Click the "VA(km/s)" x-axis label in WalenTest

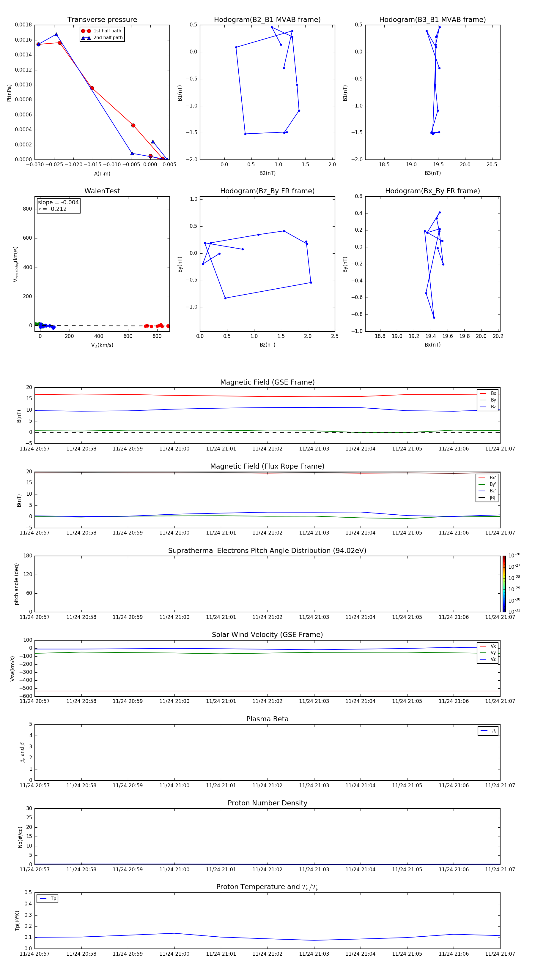pyautogui.click(x=102, y=345)
